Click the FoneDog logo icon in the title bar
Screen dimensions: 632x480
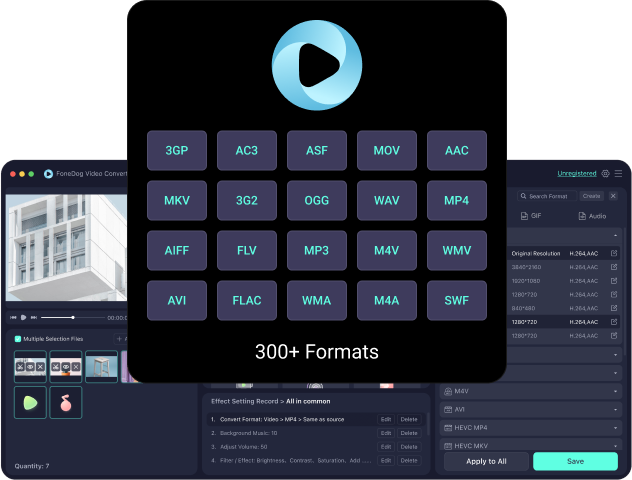point(48,174)
